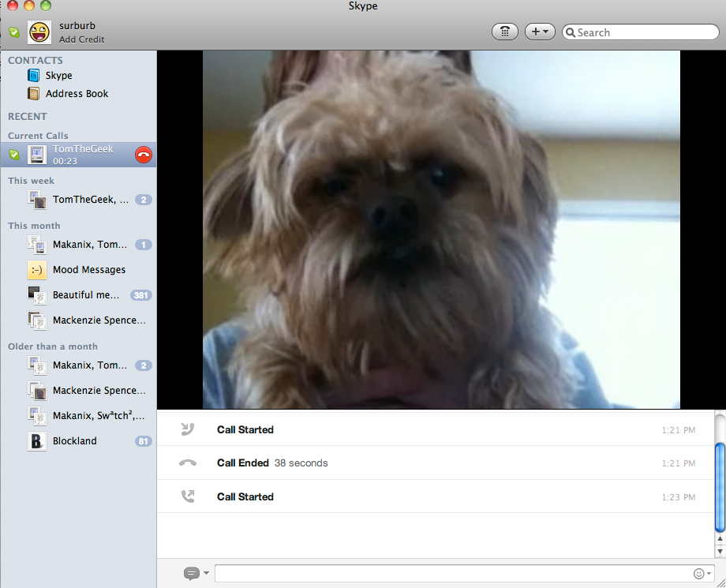Click the emoticon smiley picker
The image size is (726, 588).
[698, 574]
